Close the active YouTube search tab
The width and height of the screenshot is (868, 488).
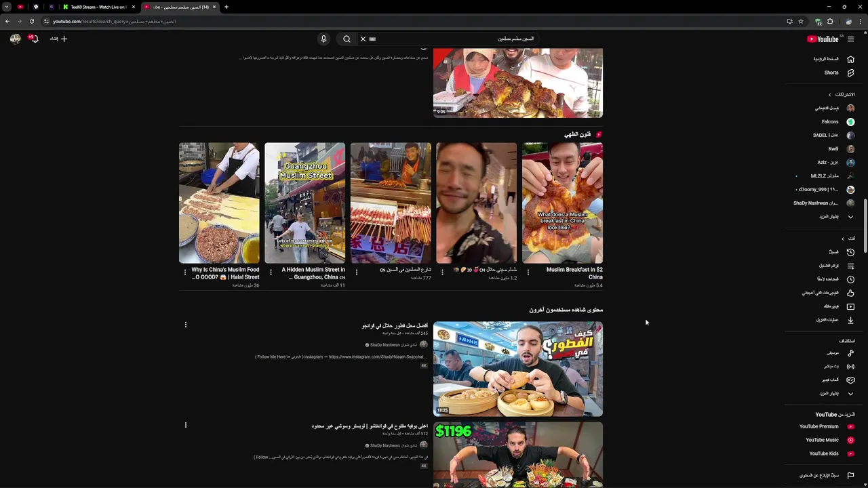214,7
